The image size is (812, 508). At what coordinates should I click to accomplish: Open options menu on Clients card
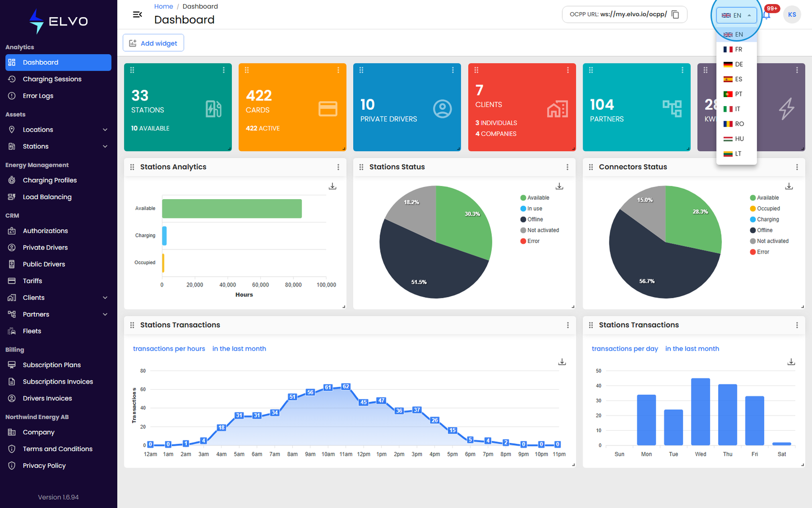tap(568, 70)
